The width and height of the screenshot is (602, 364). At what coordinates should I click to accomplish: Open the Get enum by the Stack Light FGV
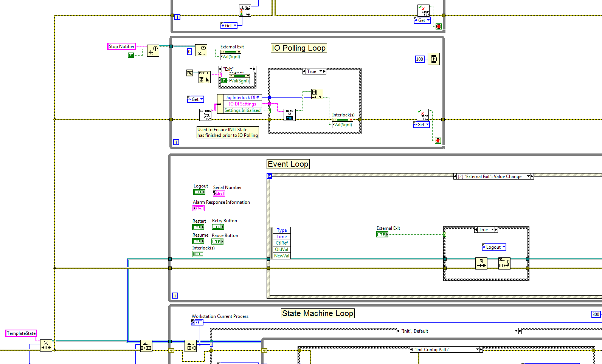(x=229, y=26)
